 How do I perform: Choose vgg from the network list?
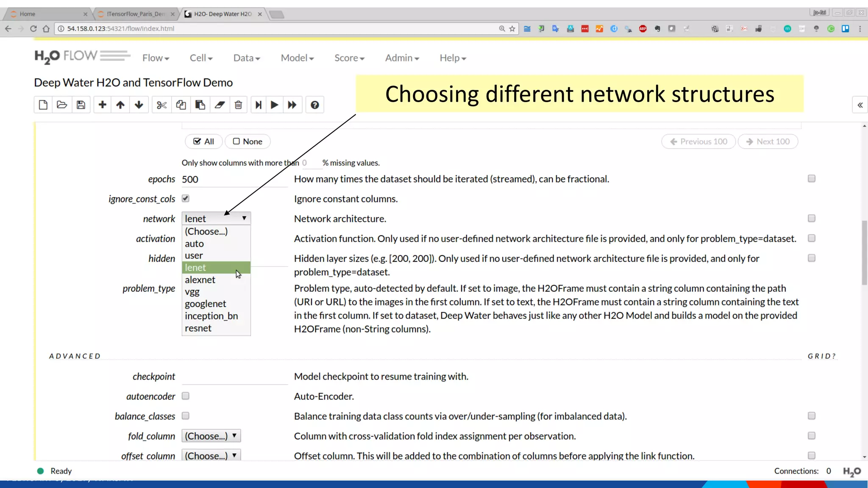pyautogui.click(x=216, y=292)
